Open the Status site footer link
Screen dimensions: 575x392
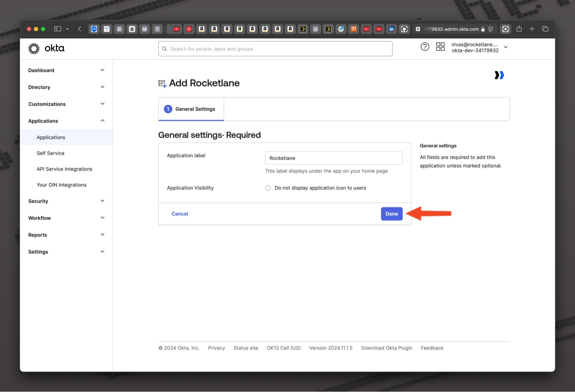pos(246,348)
